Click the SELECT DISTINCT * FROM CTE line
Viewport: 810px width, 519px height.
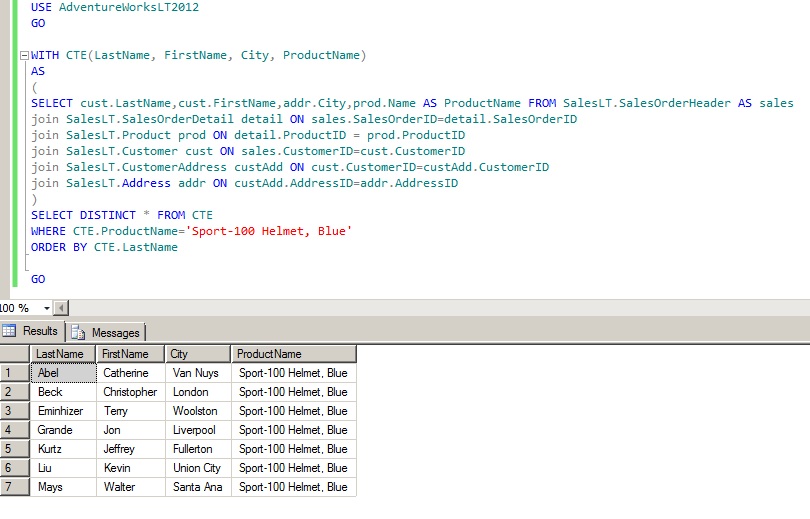coord(121,215)
